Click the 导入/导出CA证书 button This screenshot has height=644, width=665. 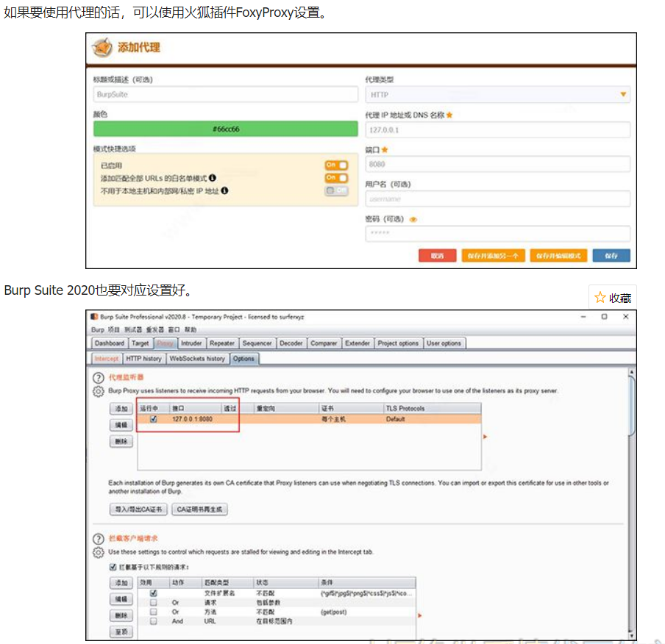coord(139,509)
